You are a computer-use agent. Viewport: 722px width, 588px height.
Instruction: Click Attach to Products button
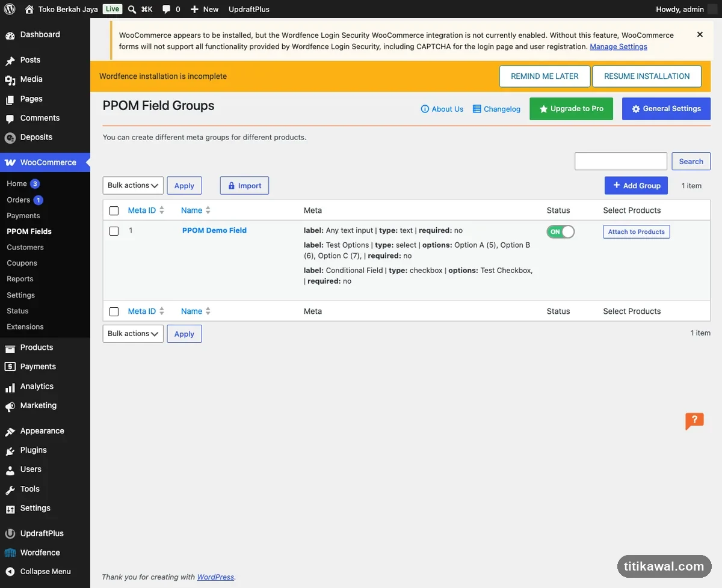point(637,232)
